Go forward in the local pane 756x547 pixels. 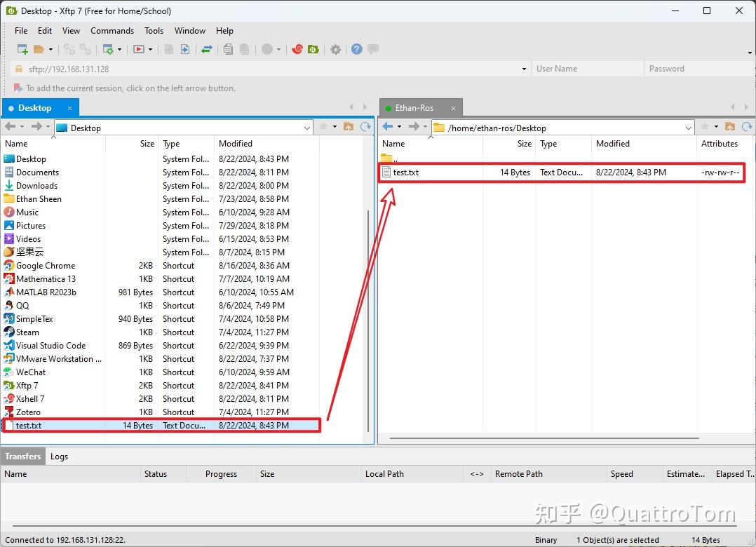[36, 126]
